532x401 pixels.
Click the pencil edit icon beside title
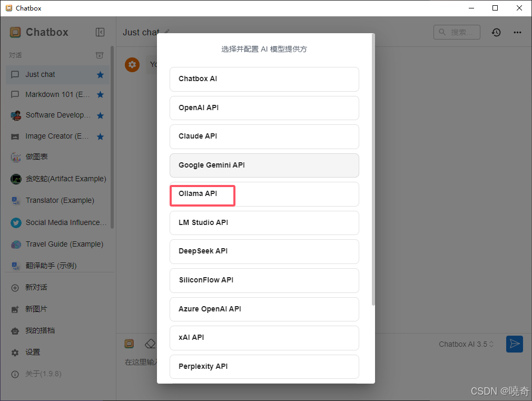click(x=166, y=32)
